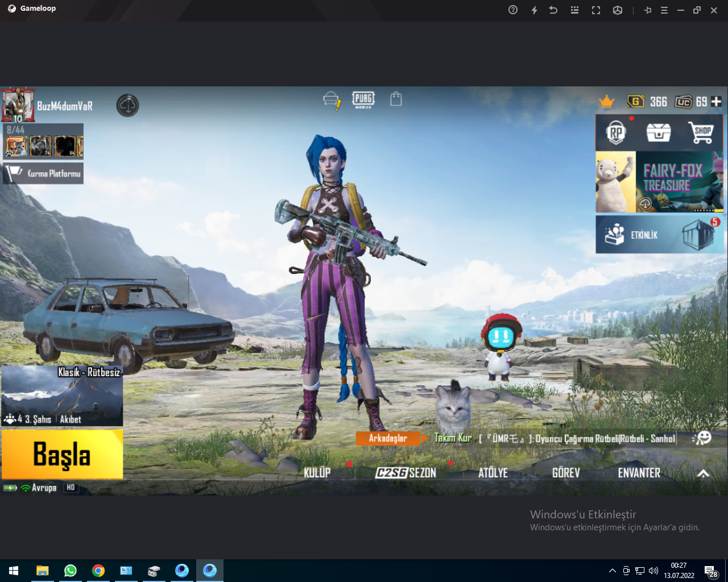
Task: Expand the bottom menu with up chevron
Action: click(x=704, y=473)
